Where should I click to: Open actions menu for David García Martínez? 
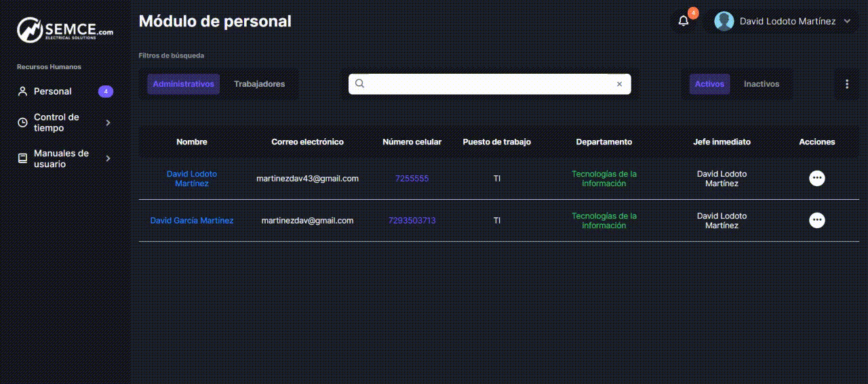[x=817, y=220]
